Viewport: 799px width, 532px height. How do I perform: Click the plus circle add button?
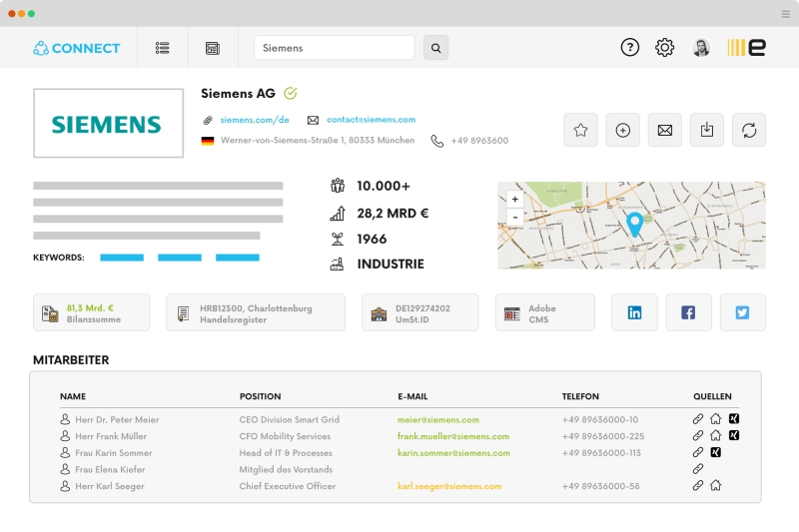622,130
